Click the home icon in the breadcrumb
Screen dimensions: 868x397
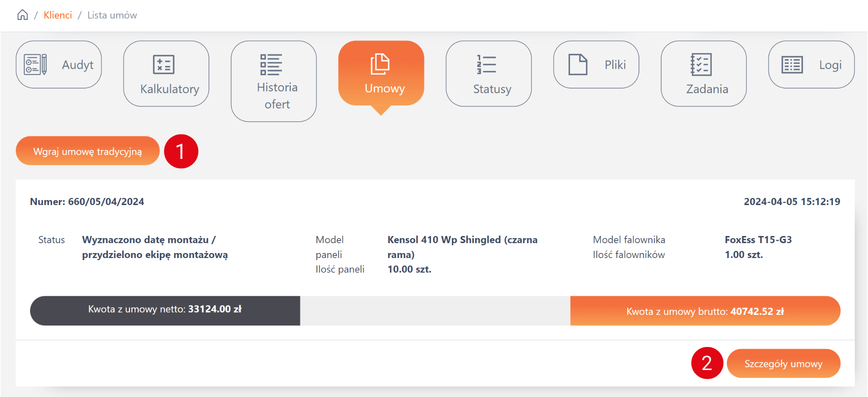coord(22,15)
